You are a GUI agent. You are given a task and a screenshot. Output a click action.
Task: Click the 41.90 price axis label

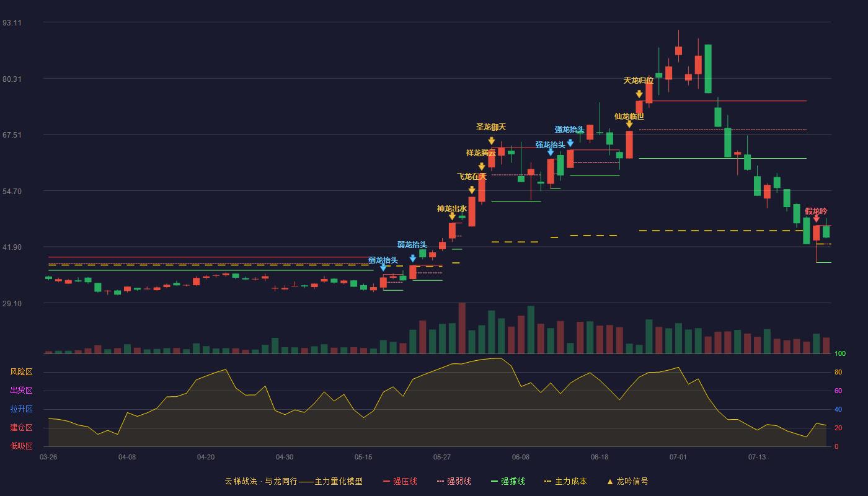12,247
